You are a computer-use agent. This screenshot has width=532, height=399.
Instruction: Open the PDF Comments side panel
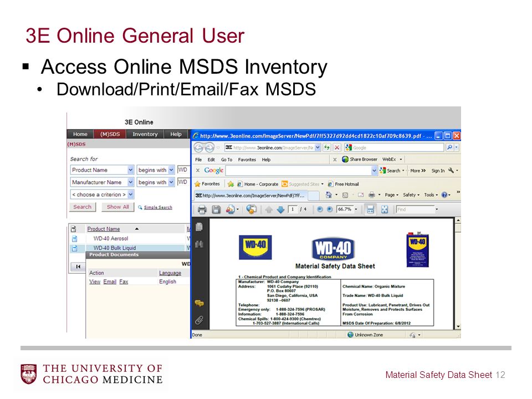[199, 303]
